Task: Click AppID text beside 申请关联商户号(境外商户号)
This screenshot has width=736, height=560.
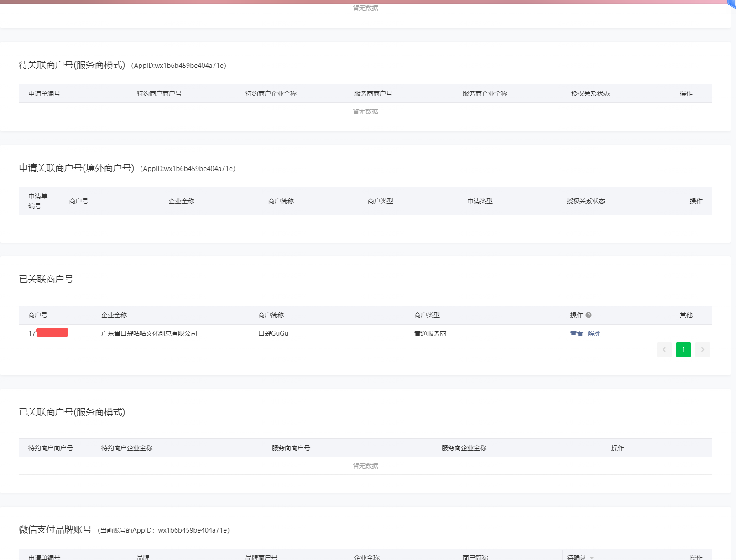Action: point(188,169)
